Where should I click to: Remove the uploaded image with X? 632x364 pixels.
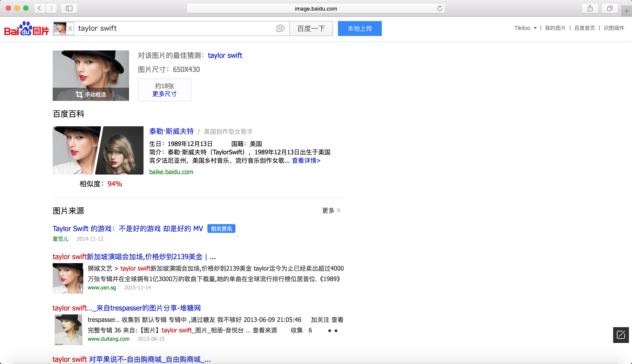70,29
